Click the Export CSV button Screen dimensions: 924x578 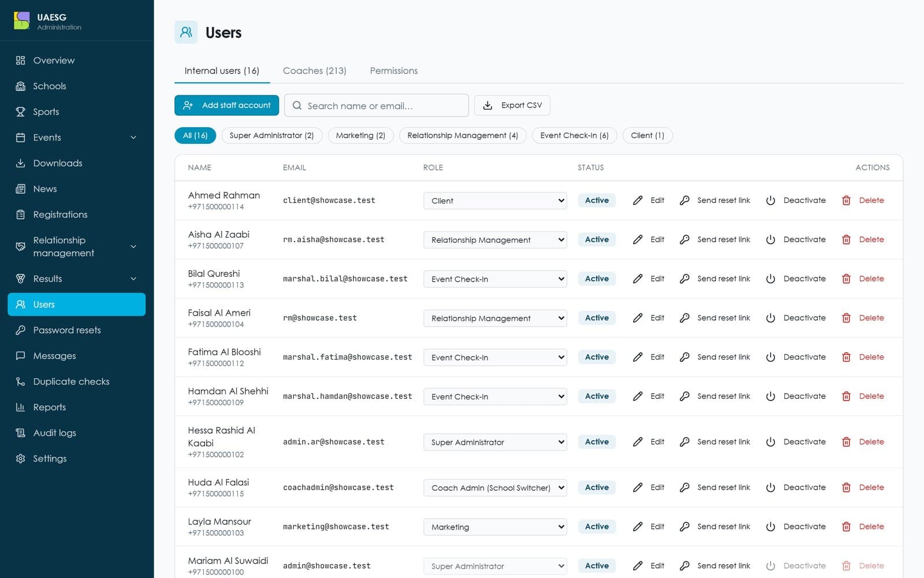tap(512, 105)
